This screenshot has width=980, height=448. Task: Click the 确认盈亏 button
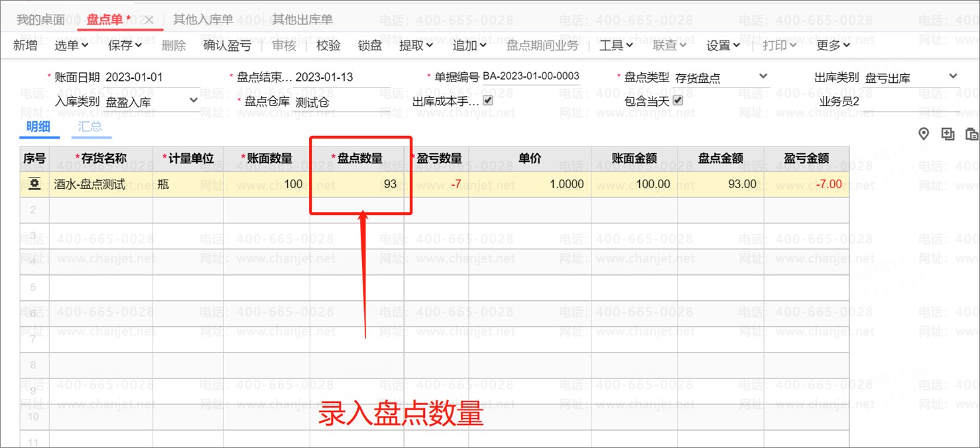point(227,45)
